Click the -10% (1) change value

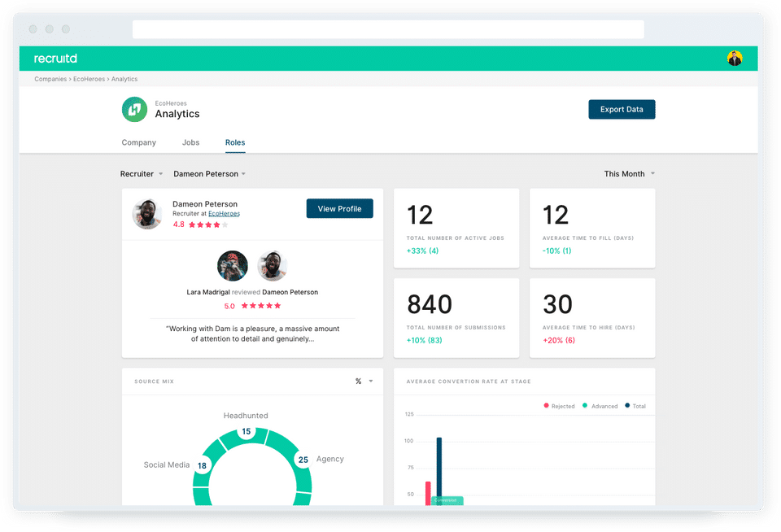(556, 251)
